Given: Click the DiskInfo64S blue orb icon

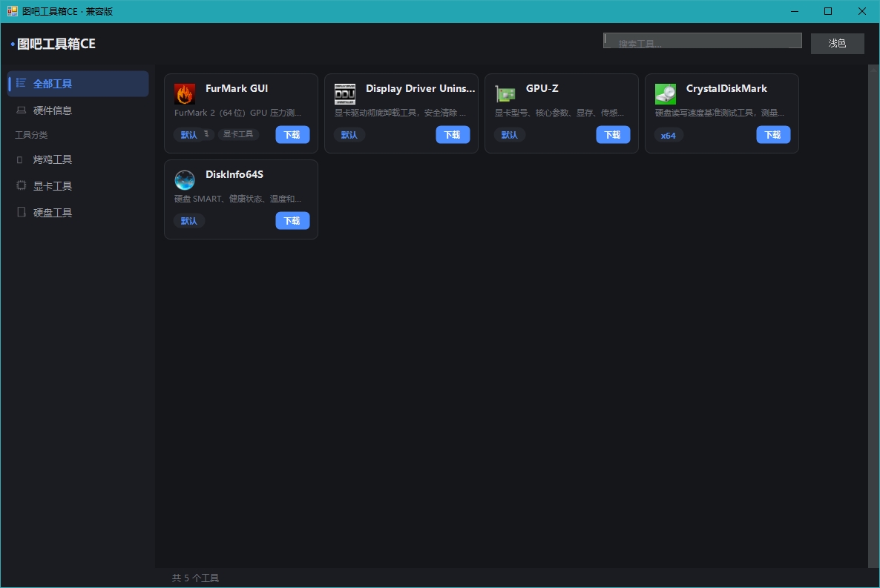Looking at the screenshot, I should click(x=185, y=180).
